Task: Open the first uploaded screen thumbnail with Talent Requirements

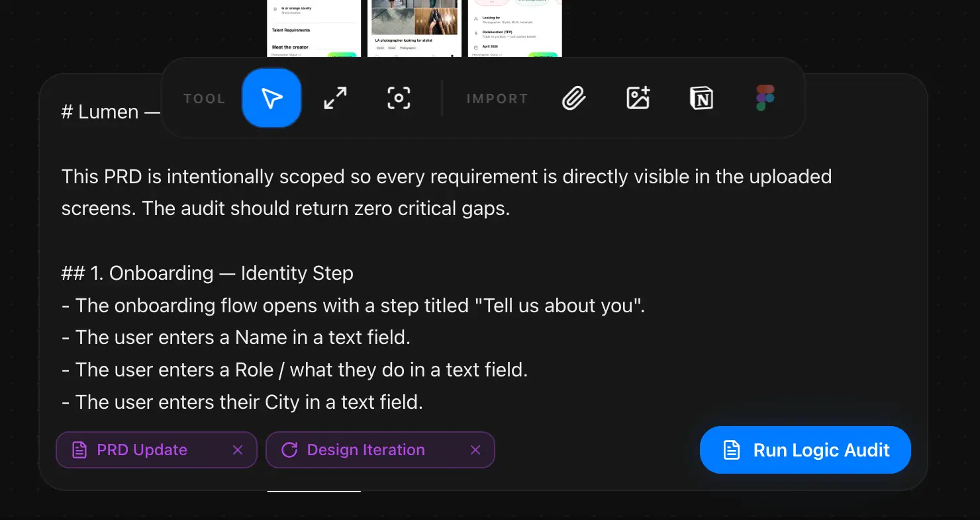Action: (314, 28)
